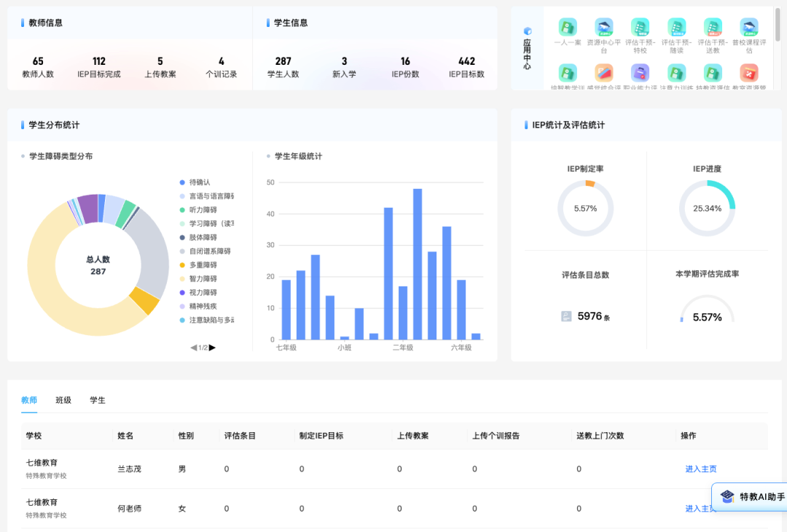The height and width of the screenshot is (532, 787).
Task: Open the 资源中心平台 app icon
Action: click(x=604, y=26)
